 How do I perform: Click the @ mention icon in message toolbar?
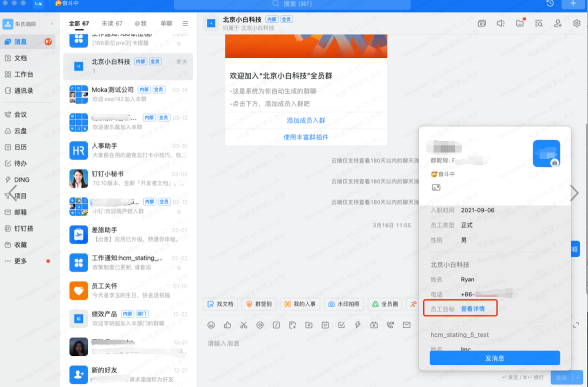click(260, 325)
